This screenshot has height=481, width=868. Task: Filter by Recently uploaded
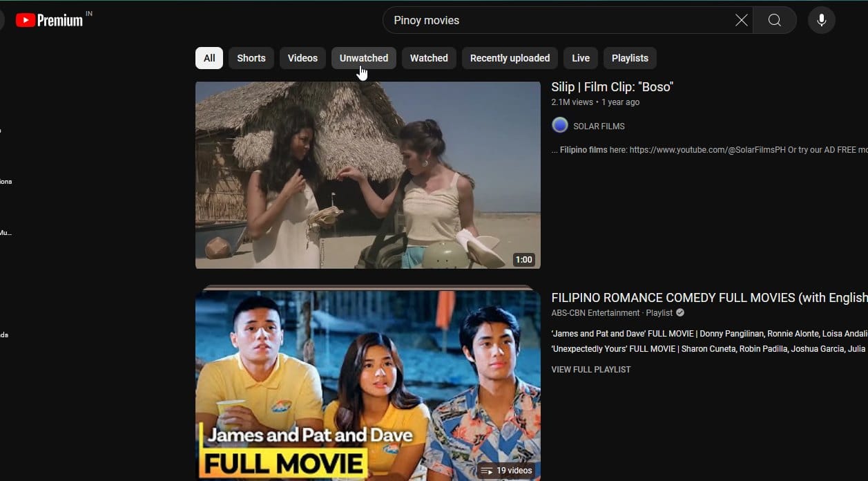pyautogui.click(x=510, y=58)
